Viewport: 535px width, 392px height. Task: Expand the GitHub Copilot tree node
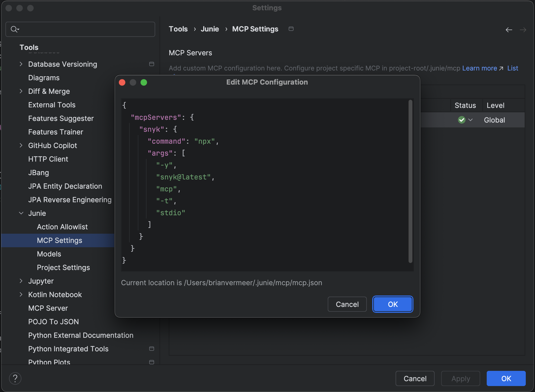click(21, 146)
